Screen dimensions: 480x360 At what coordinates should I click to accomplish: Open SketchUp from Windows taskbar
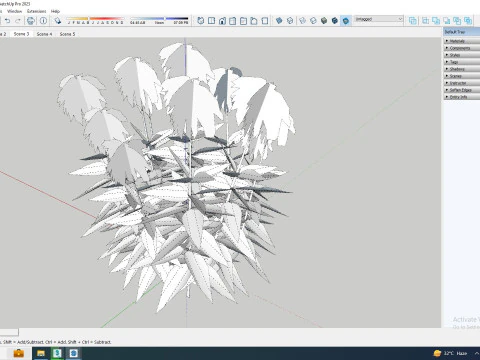point(74,353)
